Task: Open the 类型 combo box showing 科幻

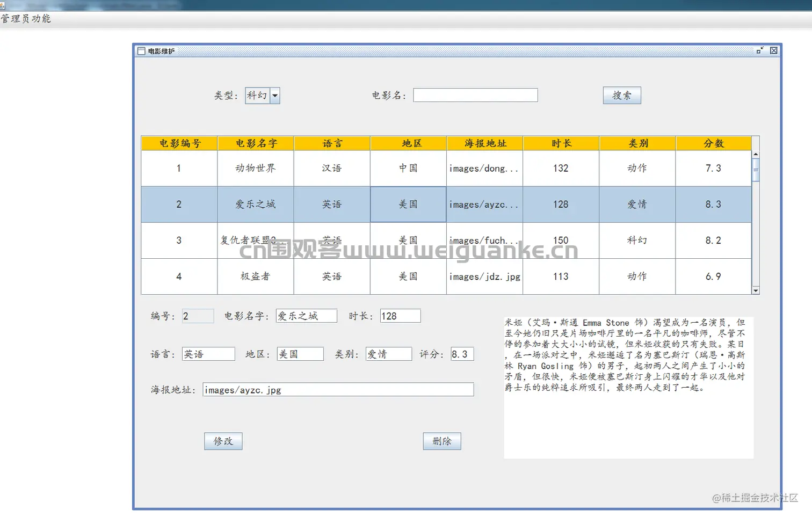Action: point(262,96)
